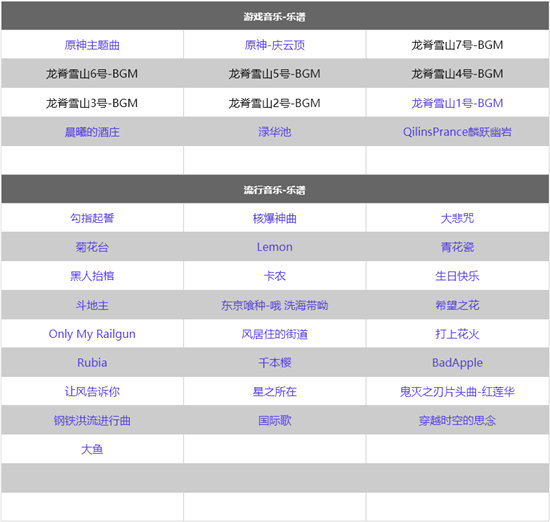Open the Lemon song link

(x=275, y=247)
